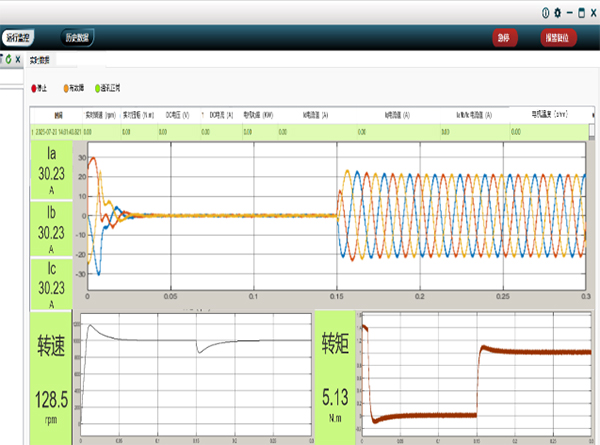Select the 实时数据 sub-tab
Image resolution: width=600 pixels, height=445 pixels.
tap(39, 60)
